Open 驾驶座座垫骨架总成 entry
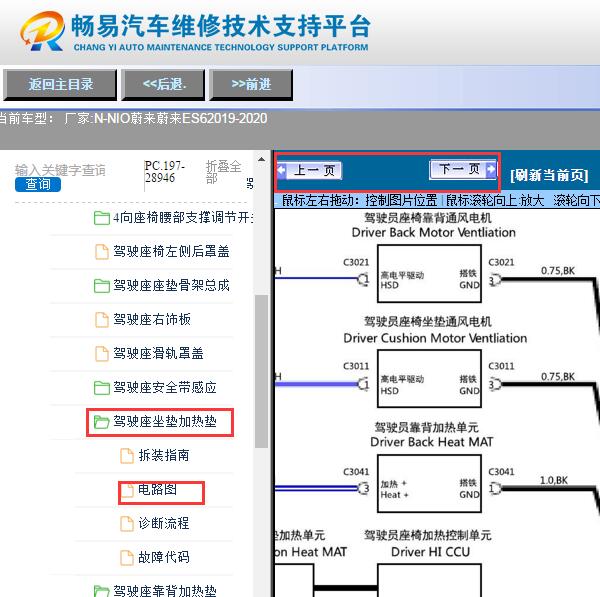The image size is (600, 597). [x=171, y=285]
